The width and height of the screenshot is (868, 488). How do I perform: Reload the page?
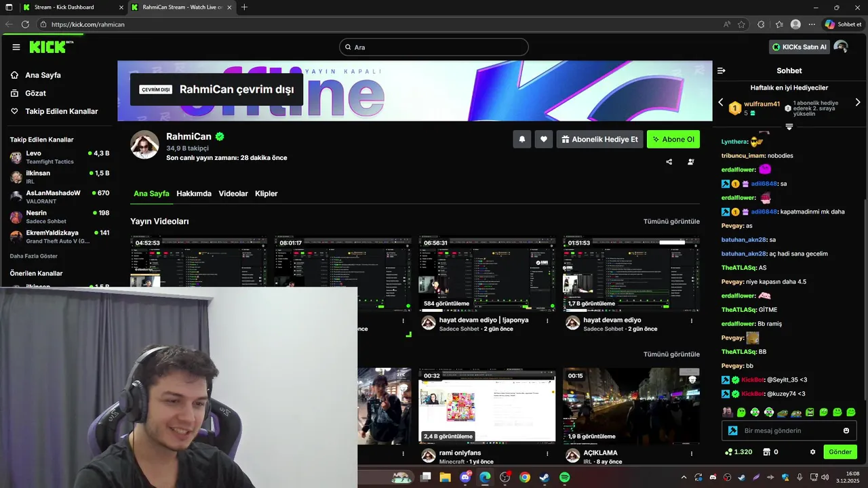coord(25,24)
